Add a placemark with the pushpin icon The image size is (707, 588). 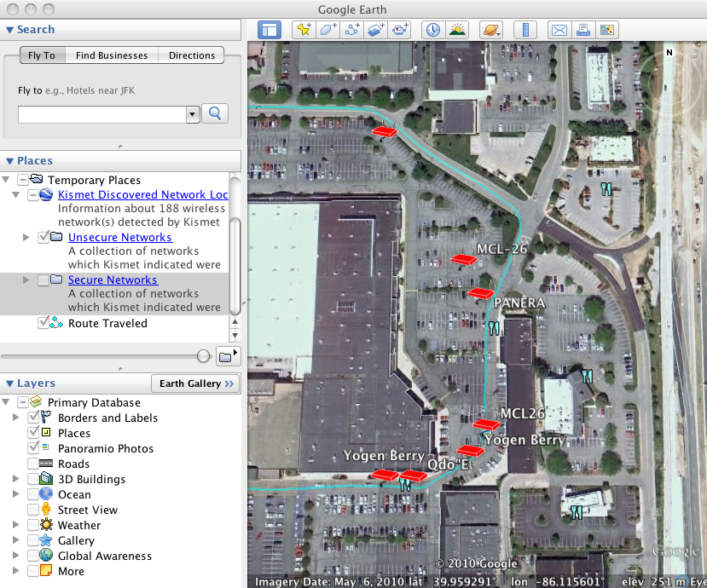click(x=304, y=30)
